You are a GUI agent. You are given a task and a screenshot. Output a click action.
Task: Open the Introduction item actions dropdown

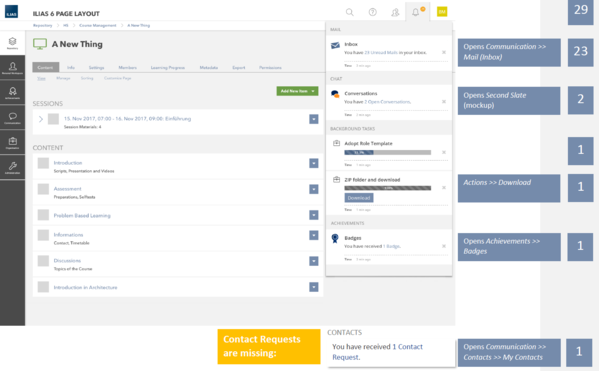point(314,164)
